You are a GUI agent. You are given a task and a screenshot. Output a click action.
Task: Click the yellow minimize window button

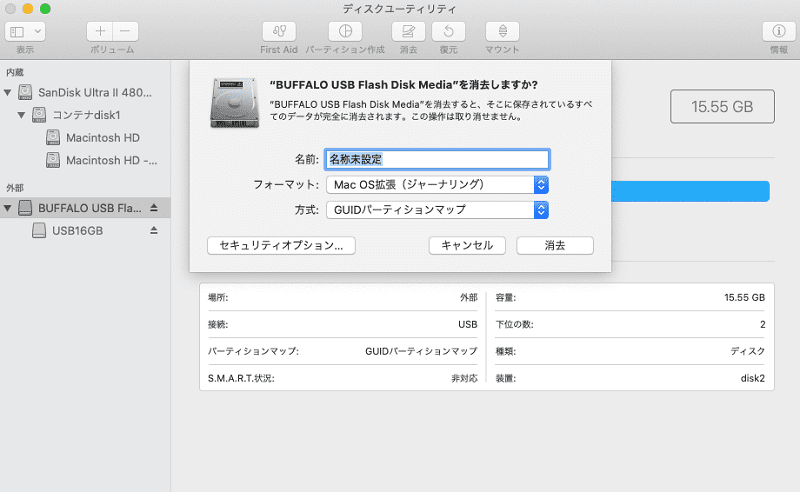point(28,8)
